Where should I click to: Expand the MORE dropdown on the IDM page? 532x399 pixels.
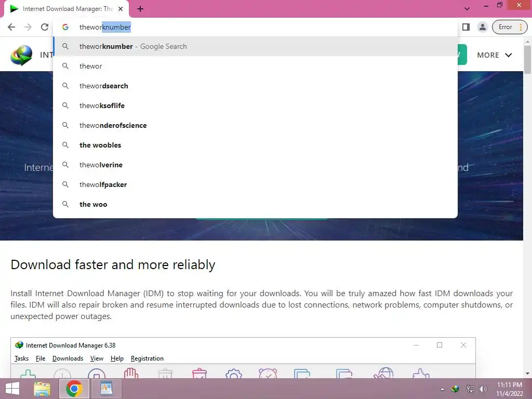pos(495,55)
